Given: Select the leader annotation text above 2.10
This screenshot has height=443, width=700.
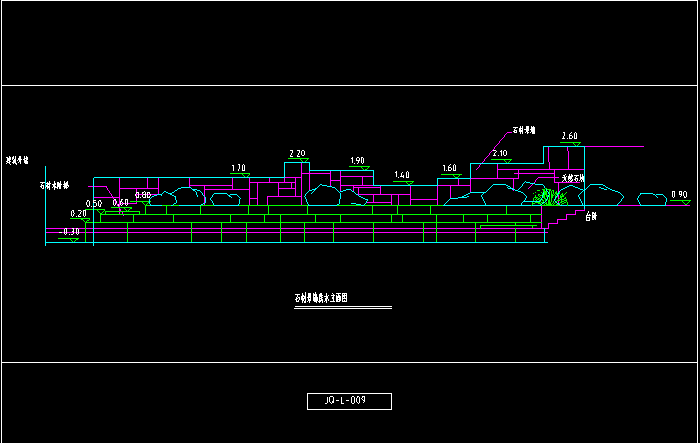Looking at the screenshot, I should (524, 130).
